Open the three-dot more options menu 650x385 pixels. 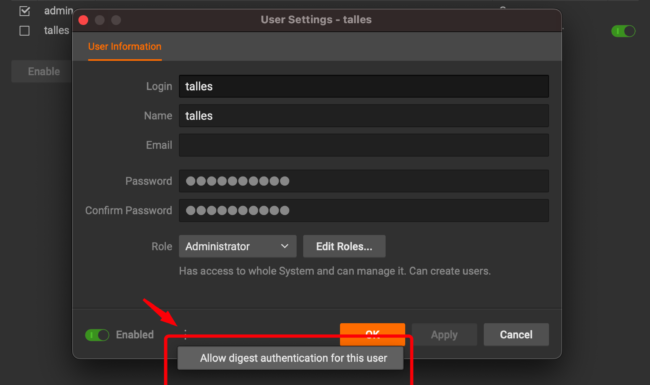pyautogui.click(x=185, y=334)
